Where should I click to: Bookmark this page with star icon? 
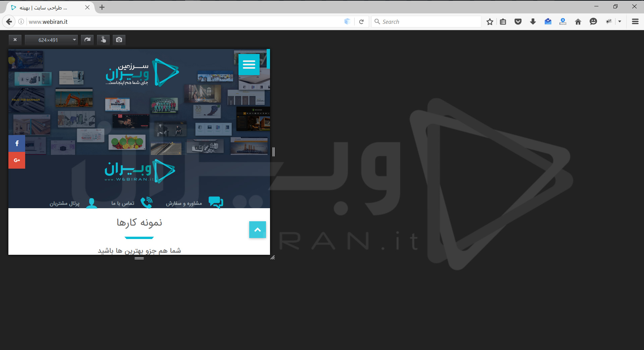[x=490, y=22]
